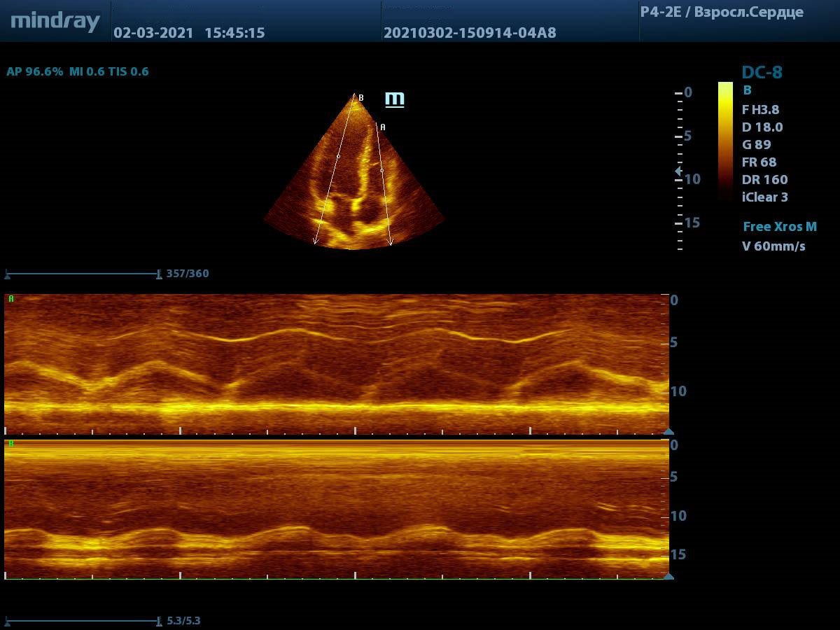Click the P4-2E probe and exam label
Image resolution: width=840 pixels, height=630 pixels.
[721, 13]
